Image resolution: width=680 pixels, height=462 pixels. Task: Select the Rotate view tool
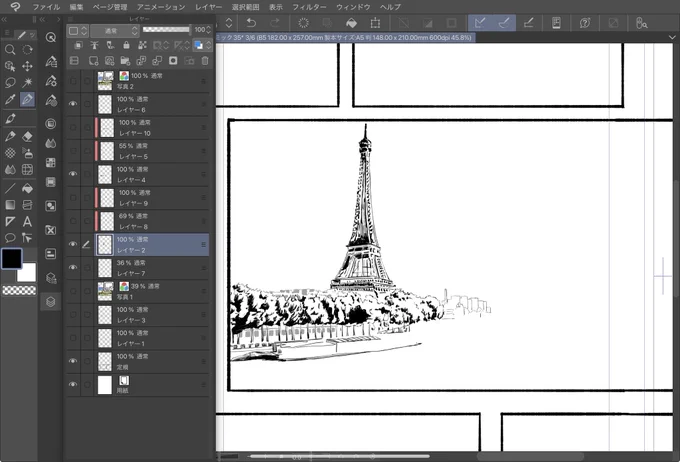point(27,49)
